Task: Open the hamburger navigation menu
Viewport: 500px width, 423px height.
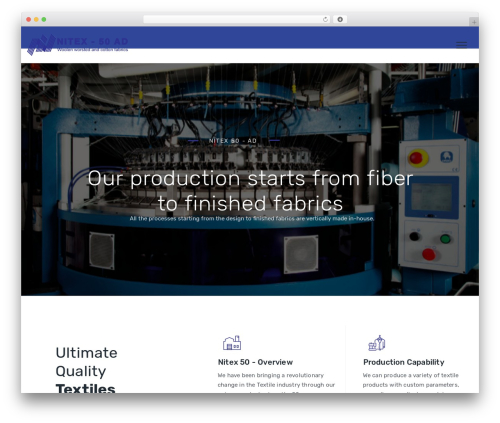Action: tap(461, 45)
